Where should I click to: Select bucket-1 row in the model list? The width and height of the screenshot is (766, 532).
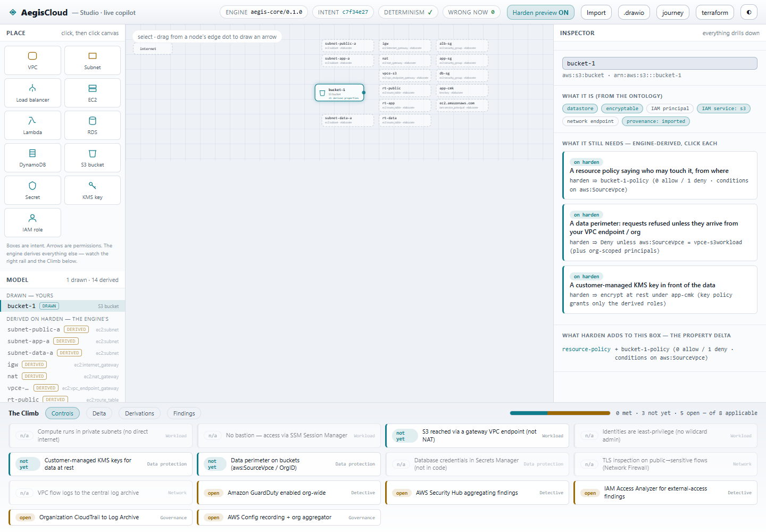(x=63, y=306)
